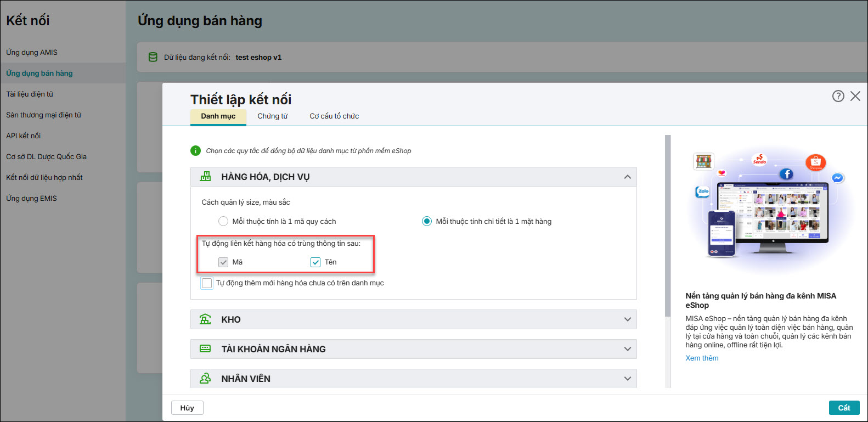Open the Cơ cấu tổ chức tab
The width and height of the screenshot is (868, 422).
click(334, 116)
